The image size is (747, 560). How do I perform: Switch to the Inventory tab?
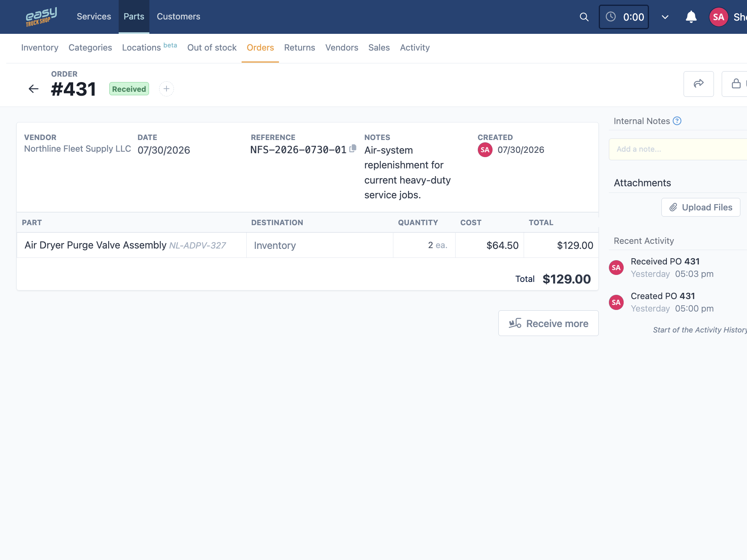click(x=40, y=47)
